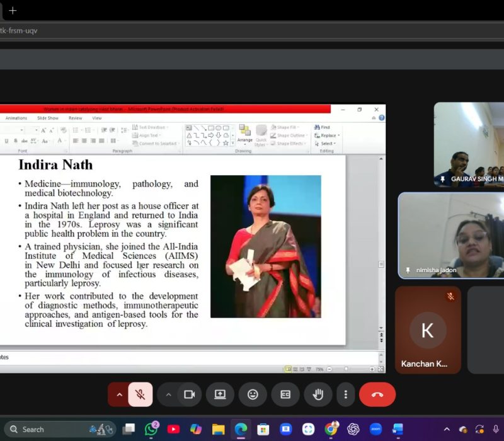Open WhatsApp from the taskbar
The height and width of the screenshot is (441, 504).
click(151, 429)
